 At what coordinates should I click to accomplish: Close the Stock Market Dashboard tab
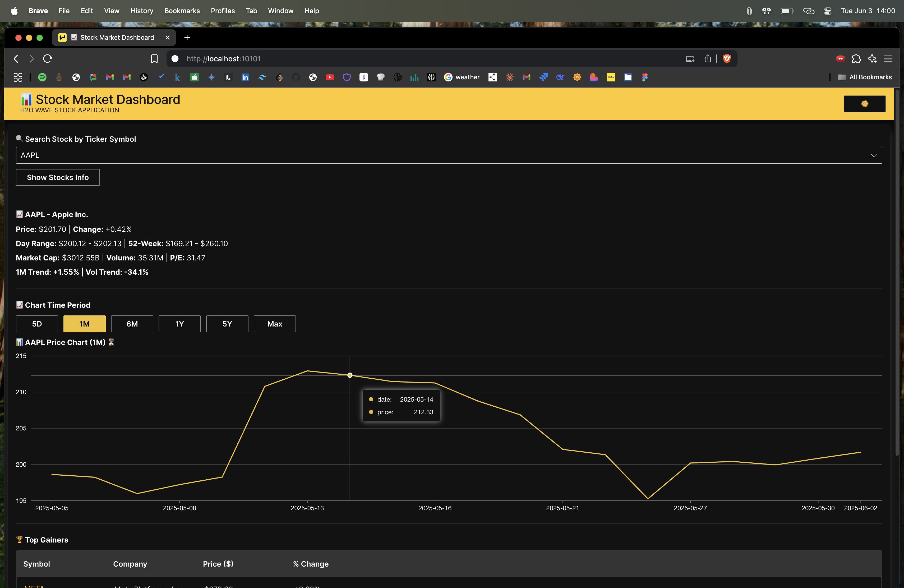(x=168, y=37)
